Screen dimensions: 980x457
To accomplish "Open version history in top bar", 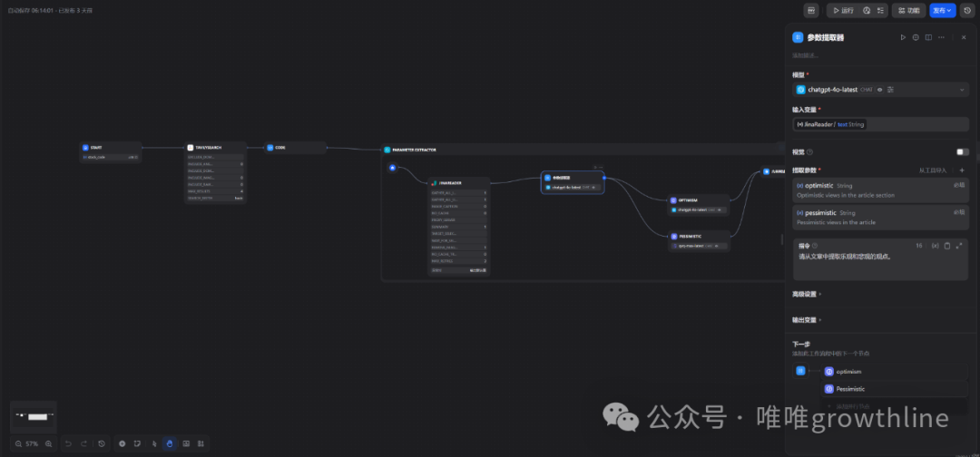I will pyautogui.click(x=967, y=11).
